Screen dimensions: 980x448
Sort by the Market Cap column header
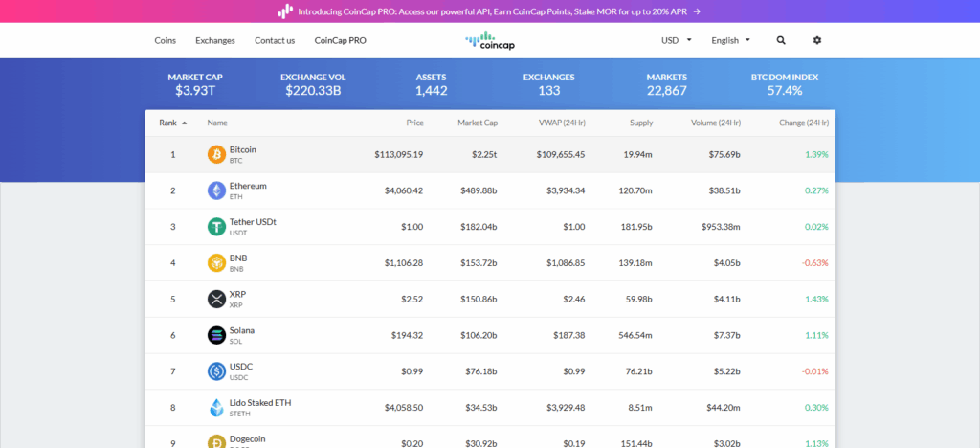[x=477, y=123]
